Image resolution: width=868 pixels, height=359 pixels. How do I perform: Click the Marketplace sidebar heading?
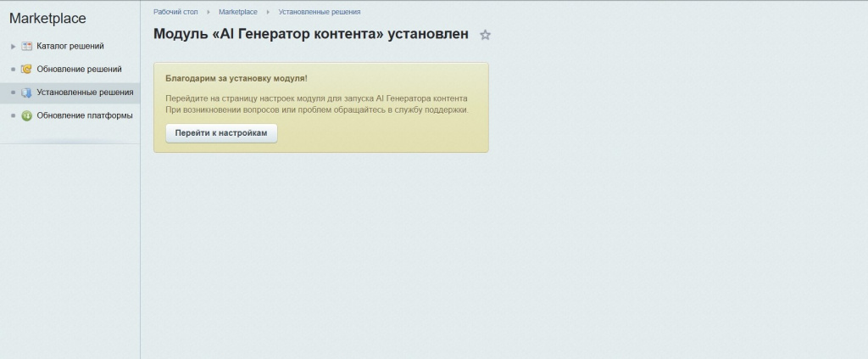(x=47, y=19)
